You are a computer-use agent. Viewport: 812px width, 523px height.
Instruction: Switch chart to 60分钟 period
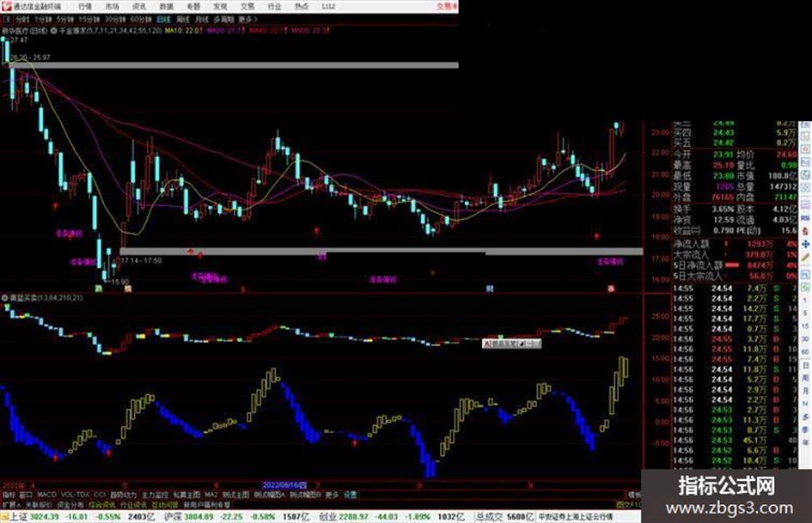pos(140,19)
